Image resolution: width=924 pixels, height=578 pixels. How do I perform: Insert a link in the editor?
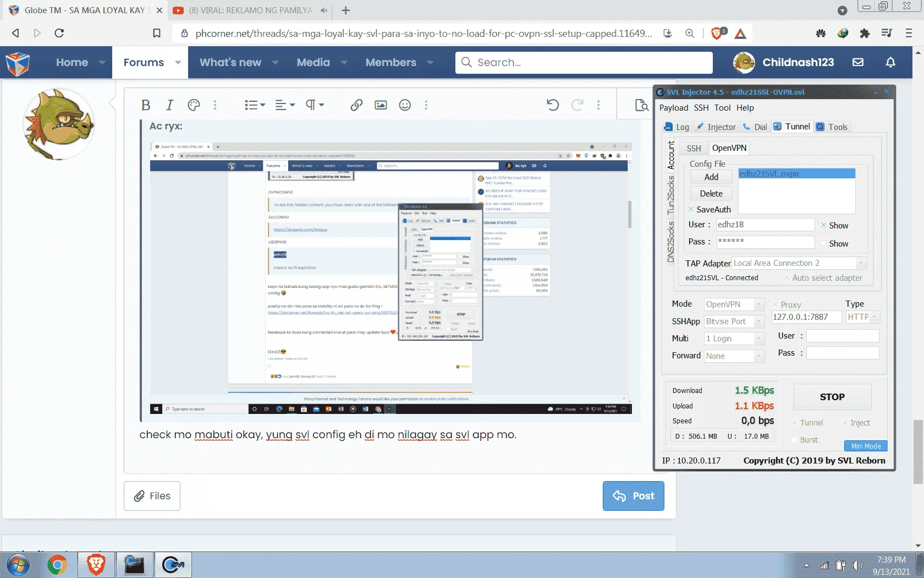pos(356,105)
